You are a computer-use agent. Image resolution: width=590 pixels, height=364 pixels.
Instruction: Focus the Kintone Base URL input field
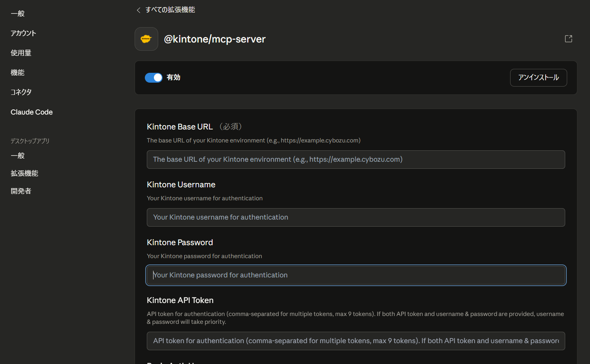click(356, 159)
